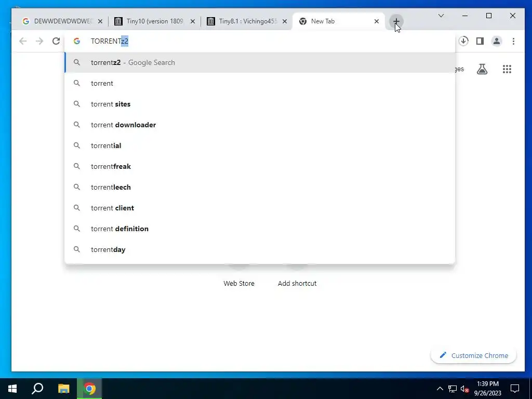Image resolution: width=532 pixels, height=399 pixels.
Task: Open the notification center icon
Action: click(515, 389)
